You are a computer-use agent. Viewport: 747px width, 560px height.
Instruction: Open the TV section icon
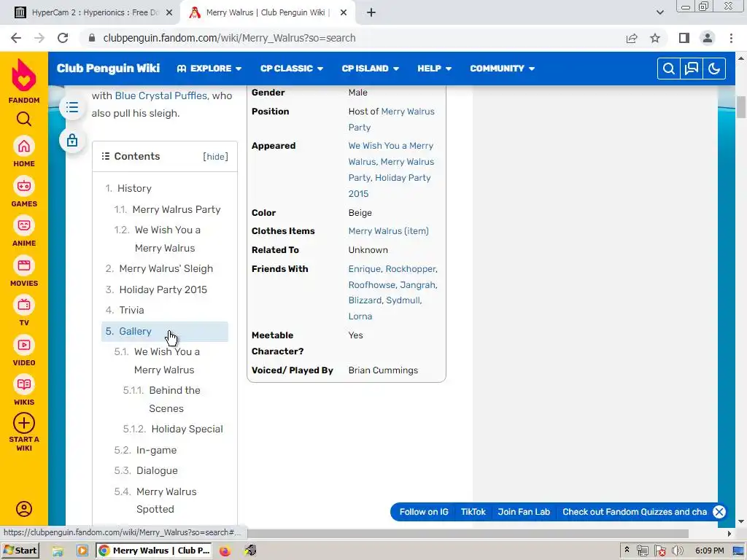(x=24, y=306)
